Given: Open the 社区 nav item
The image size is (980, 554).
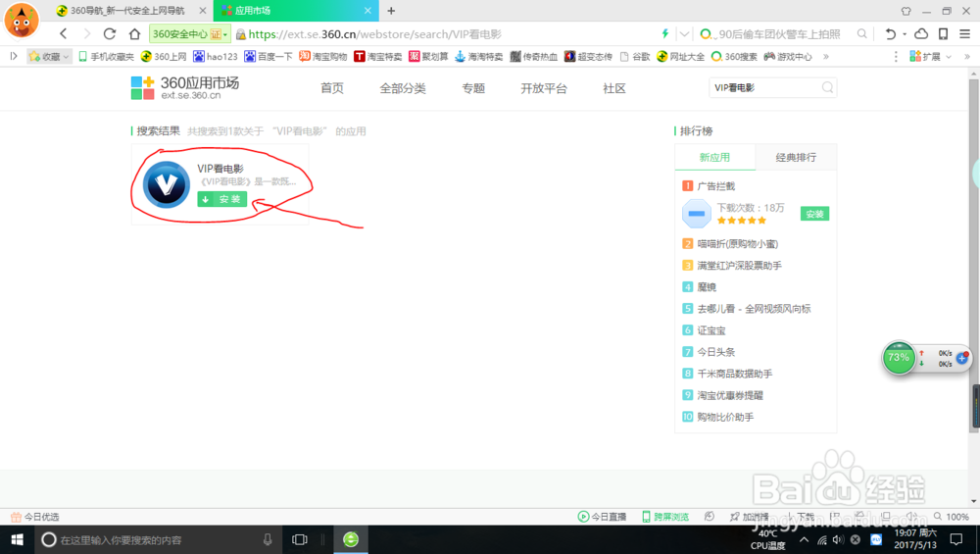Looking at the screenshot, I should tap(614, 88).
